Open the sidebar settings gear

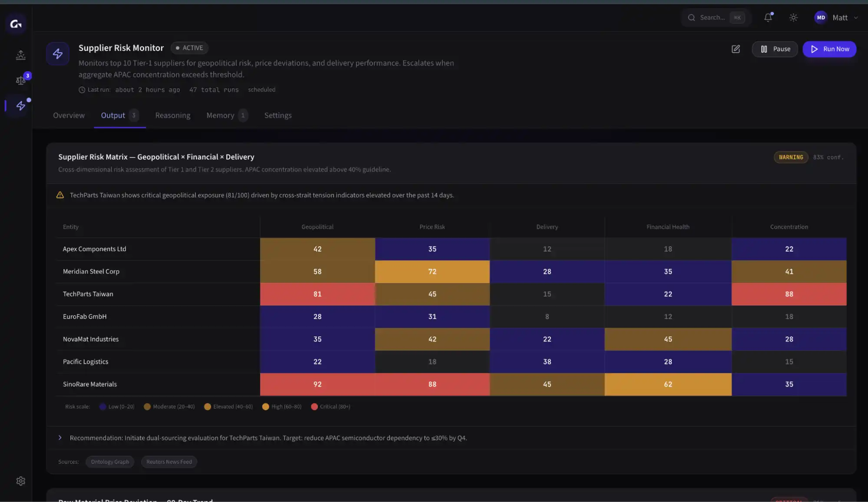click(x=20, y=481)
